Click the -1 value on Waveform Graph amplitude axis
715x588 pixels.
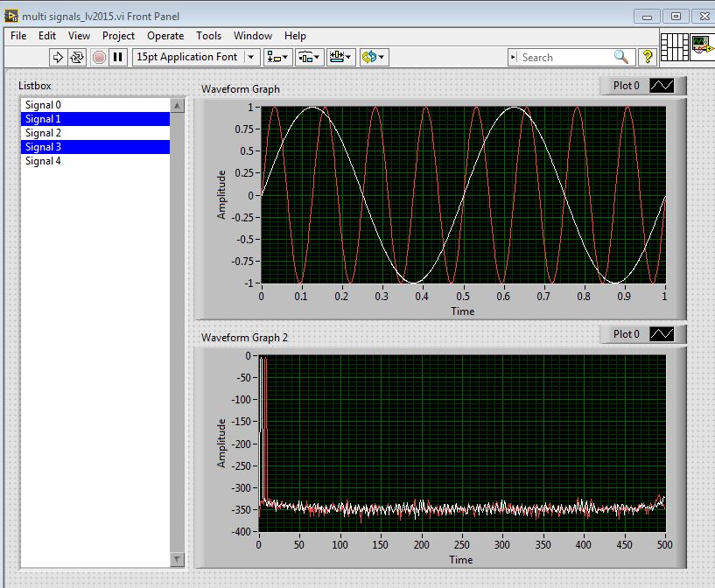point(249,283)
